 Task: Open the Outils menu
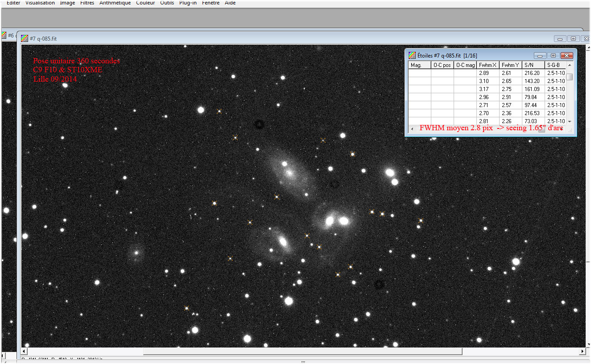tap(167, 3)
